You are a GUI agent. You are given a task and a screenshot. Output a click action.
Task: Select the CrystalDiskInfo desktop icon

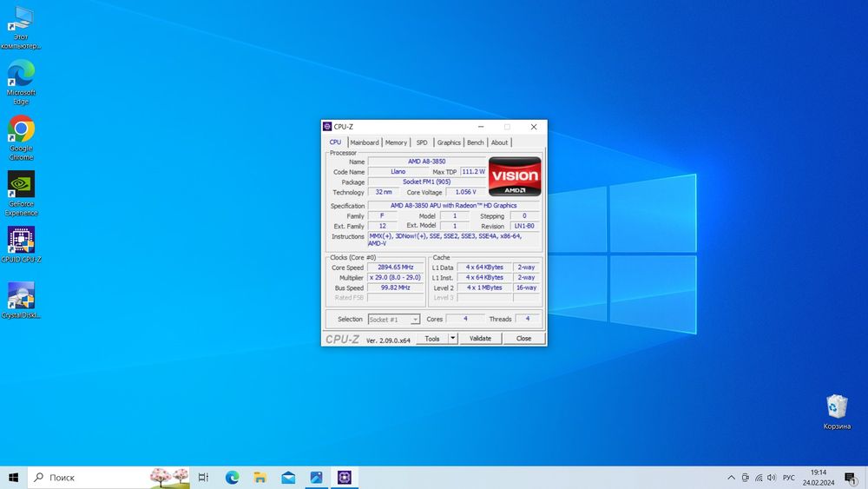[21, 297]
